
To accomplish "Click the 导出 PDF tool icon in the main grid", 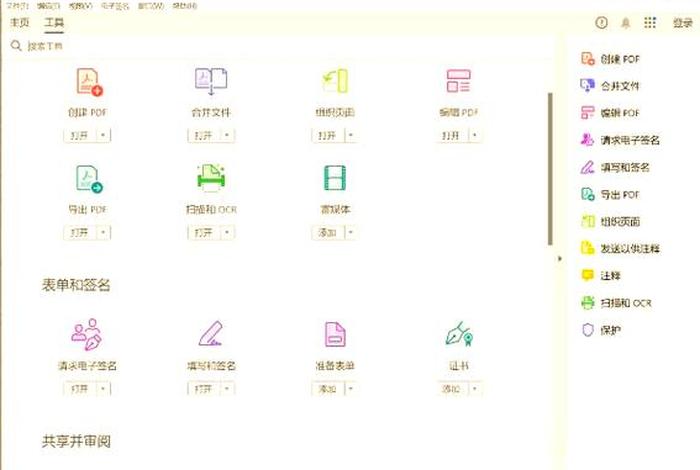I will (x=89, y=179).
